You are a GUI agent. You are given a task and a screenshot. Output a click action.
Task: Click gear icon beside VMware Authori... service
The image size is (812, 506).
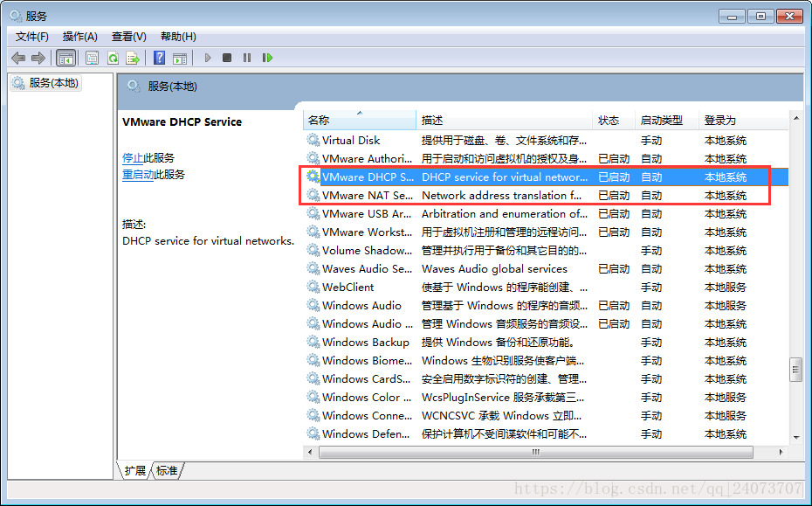(x=313, y=158)
